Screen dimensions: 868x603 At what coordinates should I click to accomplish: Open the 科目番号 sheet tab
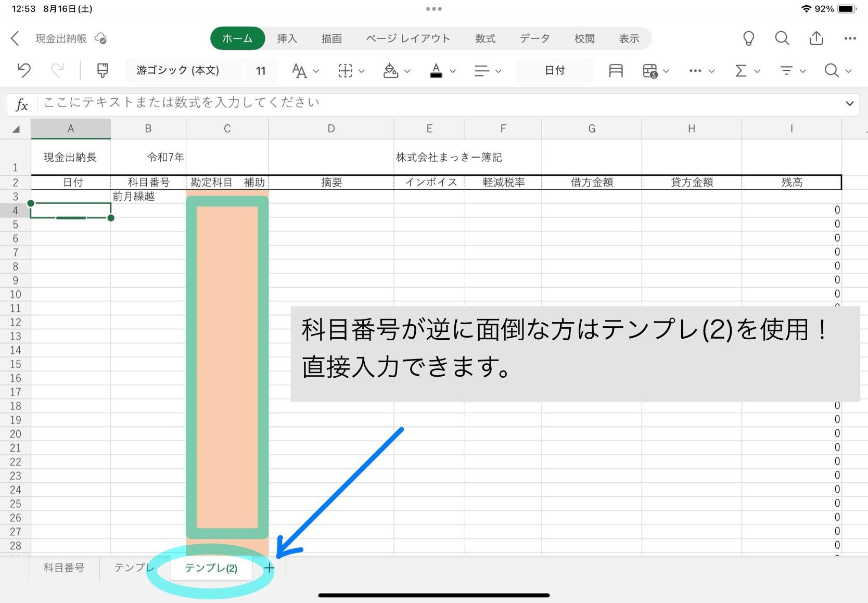pyautogui.click(x=64, y=568)
